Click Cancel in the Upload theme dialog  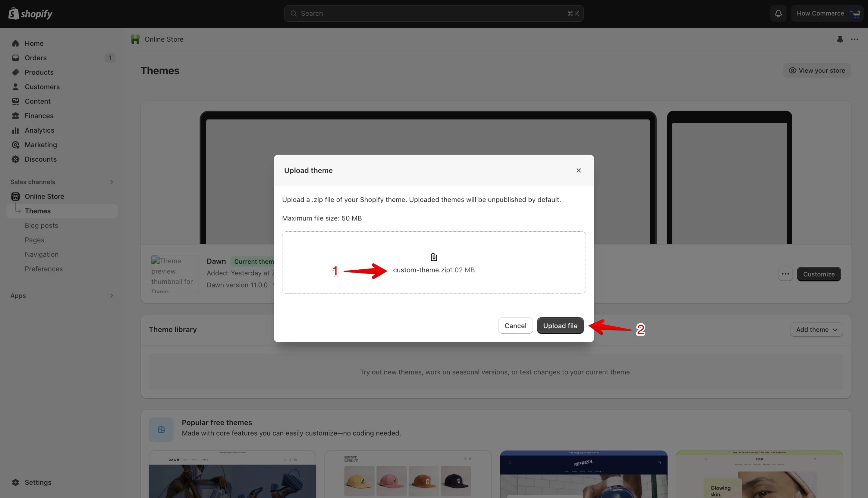click(515, 326)
